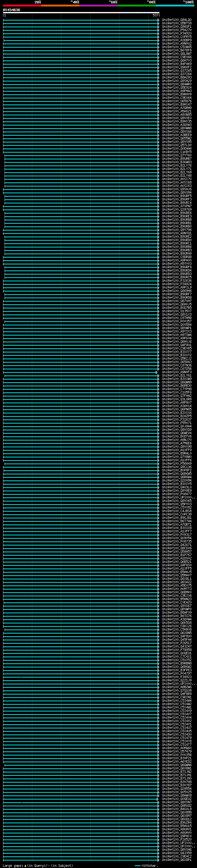Select the UniRef100_A3BEE9 label

177,135
